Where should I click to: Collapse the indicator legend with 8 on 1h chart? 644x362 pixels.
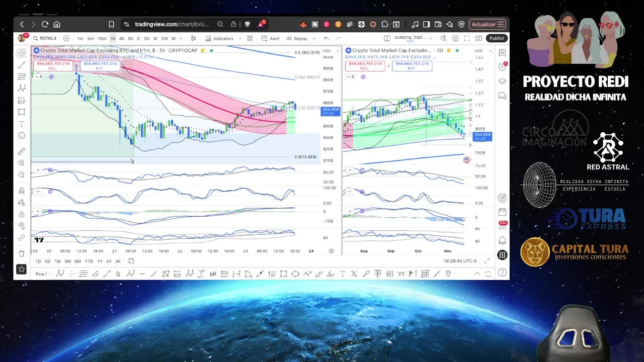click(38, 76)
